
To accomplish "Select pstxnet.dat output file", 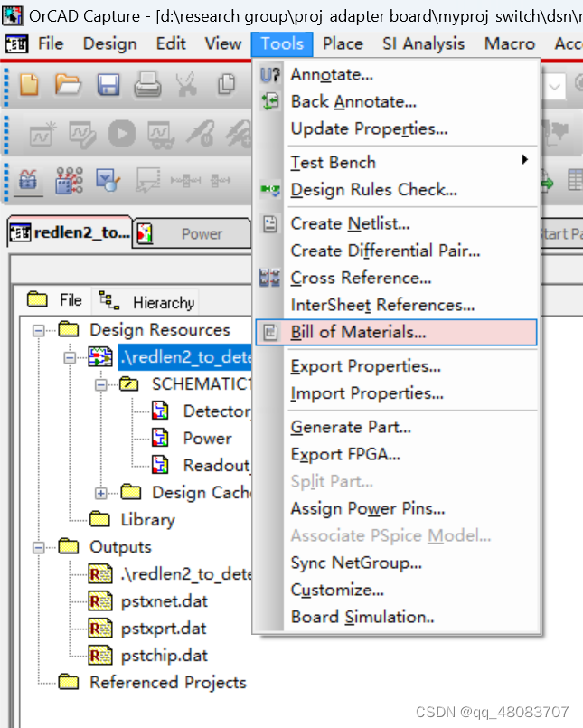I will (165, 601).
